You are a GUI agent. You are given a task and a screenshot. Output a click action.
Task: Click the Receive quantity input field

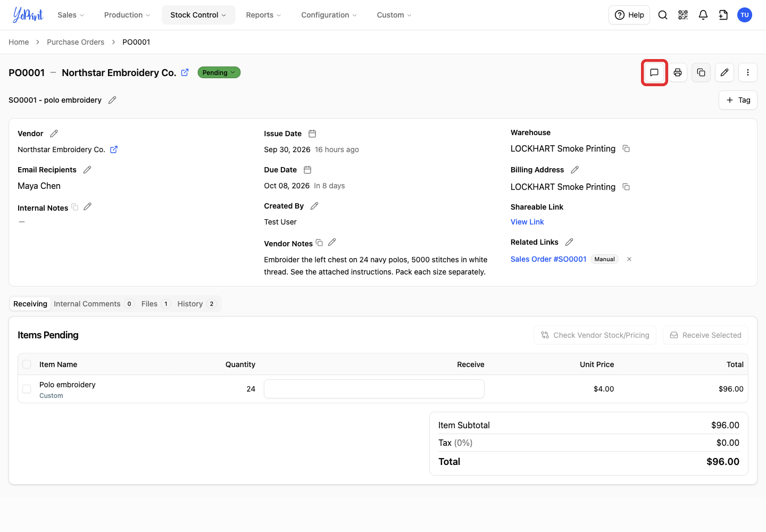pos(374,389)
